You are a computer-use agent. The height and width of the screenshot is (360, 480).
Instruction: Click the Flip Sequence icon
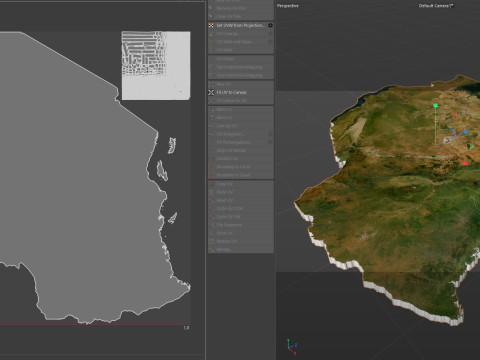click(x=211, y=225)
